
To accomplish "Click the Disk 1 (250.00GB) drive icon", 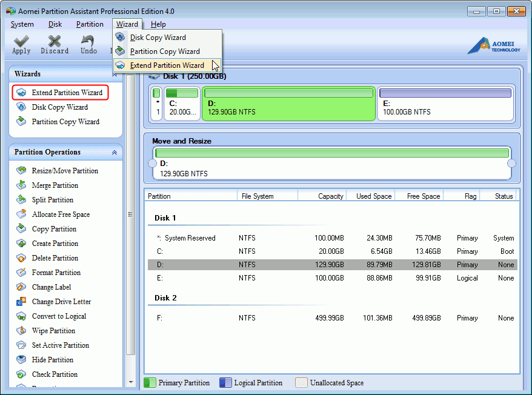I will click(x=155, y=76).
